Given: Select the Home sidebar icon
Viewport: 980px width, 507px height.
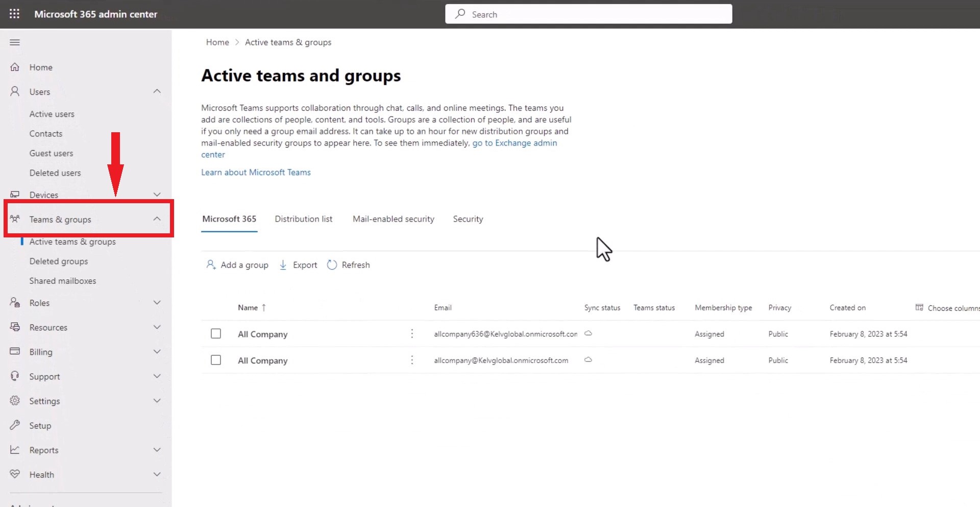Looking at the screenshot, I should click(15, 67).
